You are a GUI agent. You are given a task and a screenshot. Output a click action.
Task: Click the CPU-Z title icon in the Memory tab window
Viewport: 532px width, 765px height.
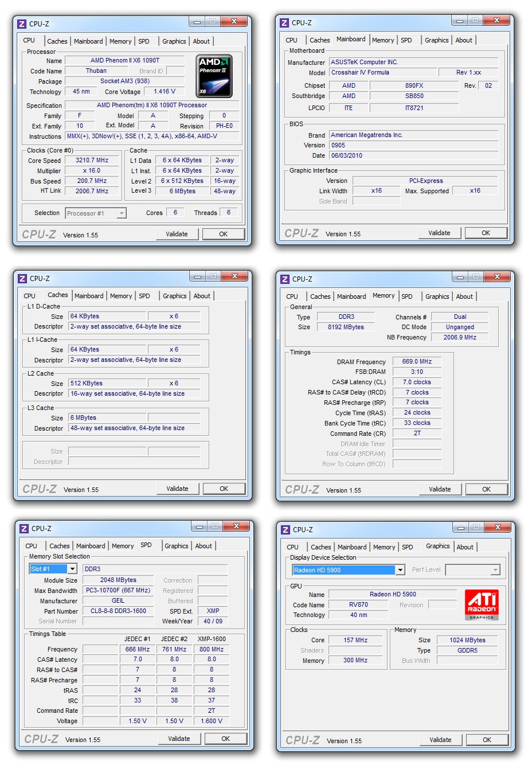[285, 279]
